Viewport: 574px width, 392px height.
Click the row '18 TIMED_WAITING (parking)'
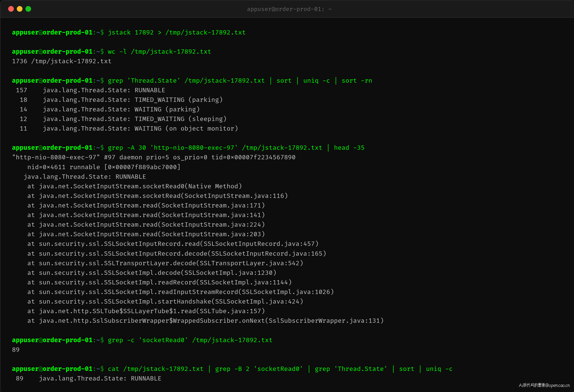pyautogui.click(x=121, y=100)
